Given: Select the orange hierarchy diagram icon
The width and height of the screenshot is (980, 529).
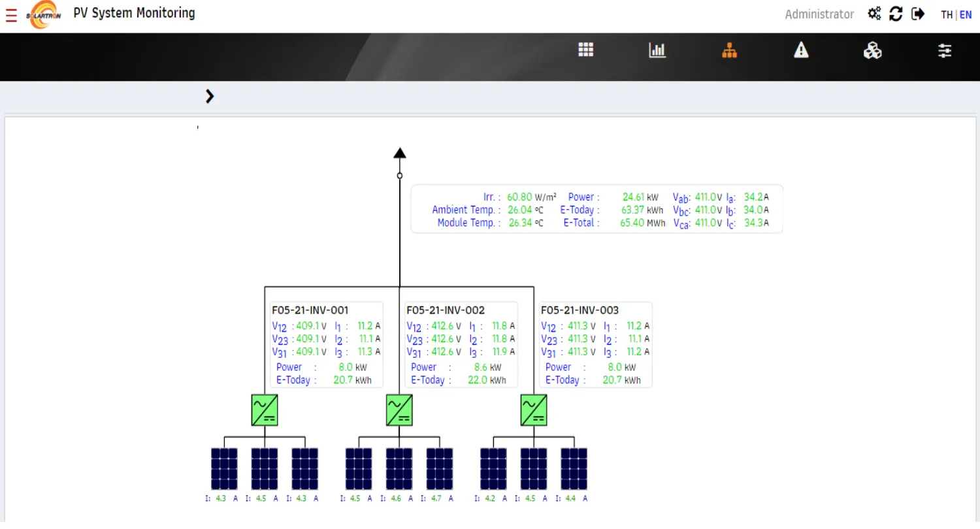Looking at the screenshot, I should point(729,50).
